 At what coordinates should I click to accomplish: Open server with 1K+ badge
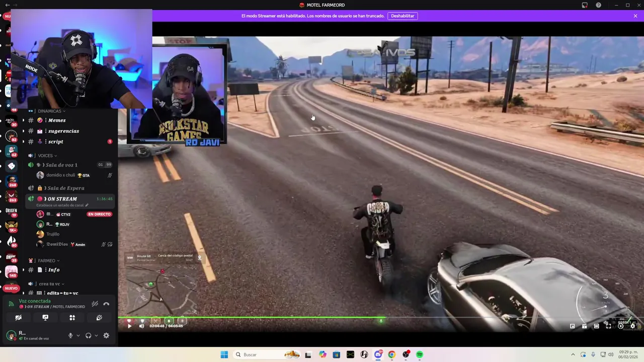(12, 227)
